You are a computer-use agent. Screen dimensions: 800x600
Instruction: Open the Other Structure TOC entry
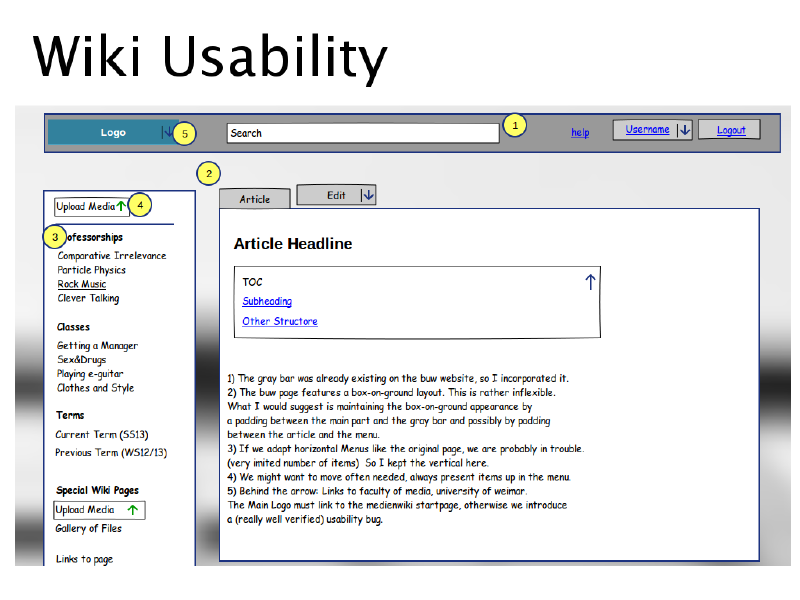coord(279,321)
